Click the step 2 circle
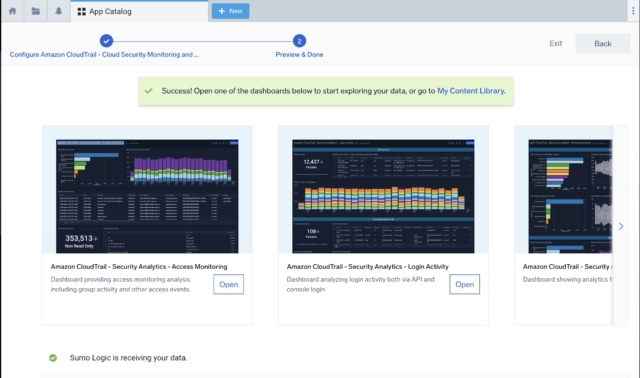The image size is (640, 378). pyautogui.click(x=299, y=41)
